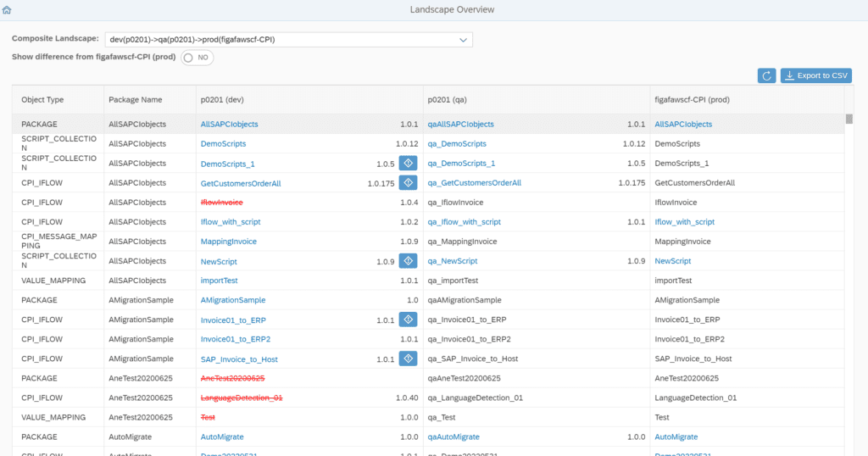The width and height of the screenshot is (868, 456).
Task: Open qa_DemoScripts link
Action: point(457,143)
